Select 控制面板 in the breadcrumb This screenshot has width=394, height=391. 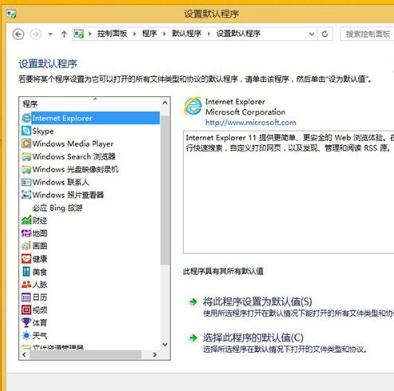(112, 34)
